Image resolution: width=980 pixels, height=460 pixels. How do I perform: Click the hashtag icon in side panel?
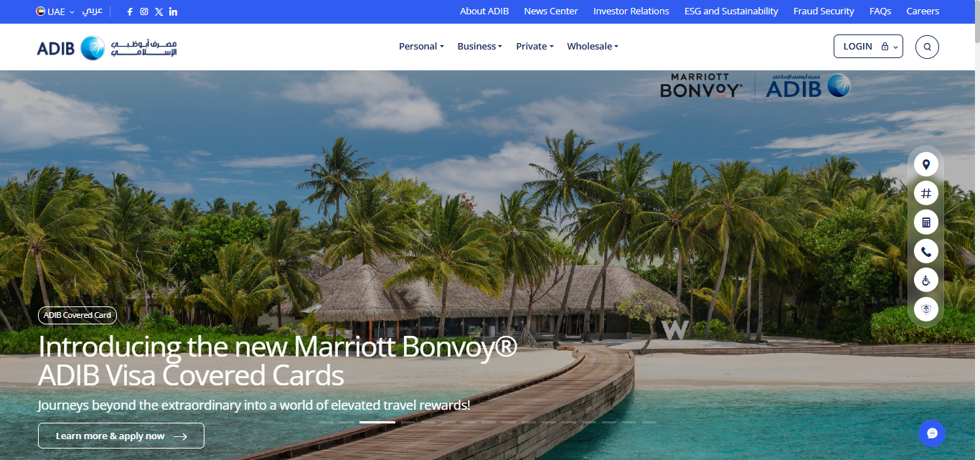pyautogui.click(x=926, y=194)
